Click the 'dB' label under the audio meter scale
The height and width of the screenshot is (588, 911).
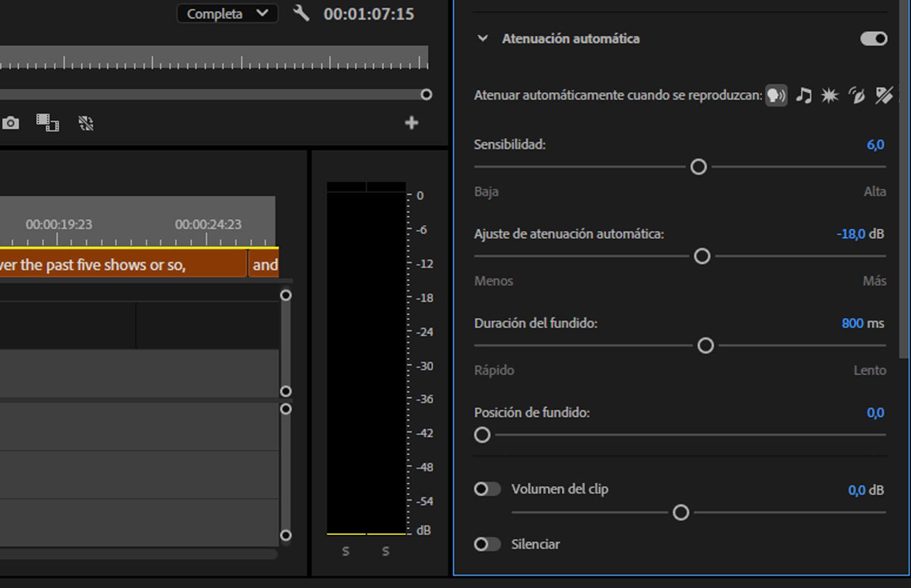424,531
